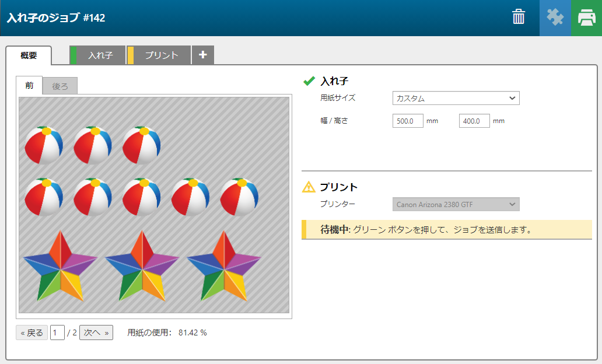Image resolution: width=602 pixels, height=364 pixels.
Task: Show the 前 side preview tab
Action: click(x=29, y=86)
